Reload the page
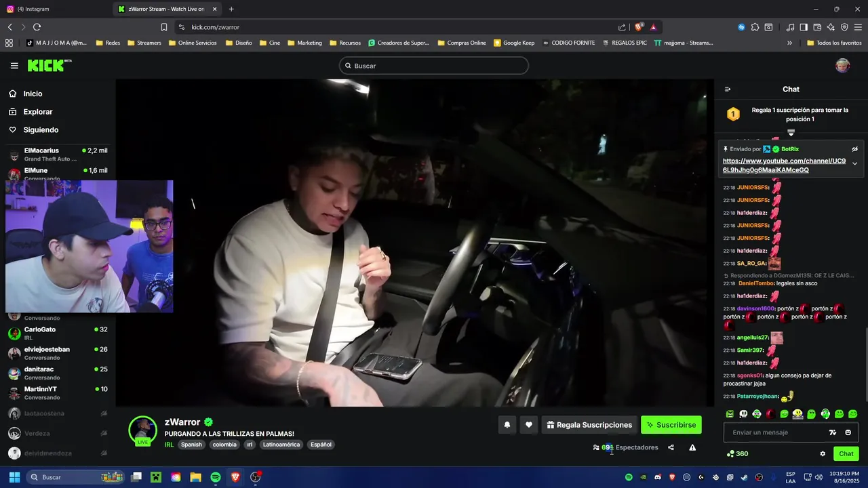This screenshot has width=868, height=488. 37,27
